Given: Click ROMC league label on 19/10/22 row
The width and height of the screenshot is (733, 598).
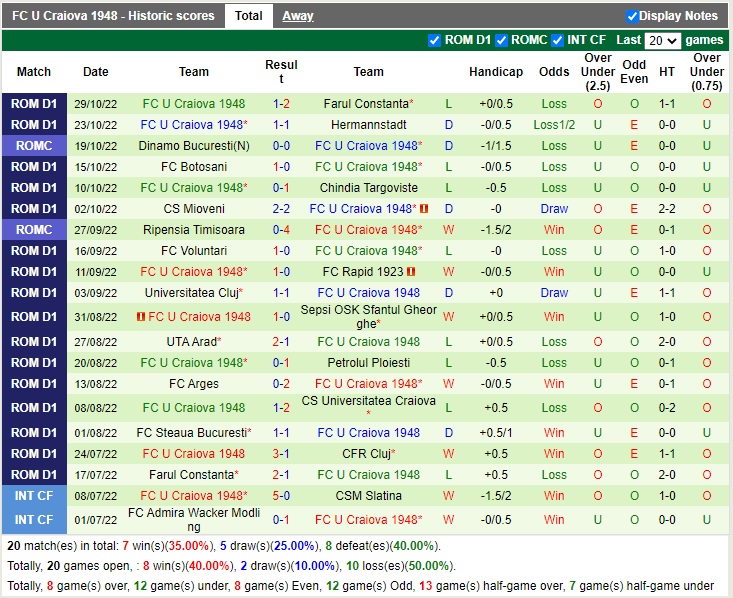Looking at the screenshot, I should (x=34, y=146).
